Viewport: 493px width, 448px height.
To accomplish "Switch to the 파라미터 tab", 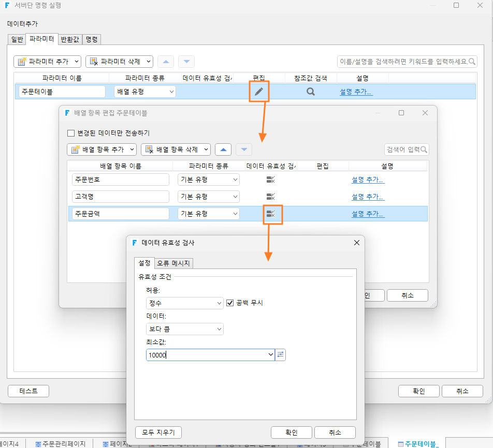I will coord(42,39).
